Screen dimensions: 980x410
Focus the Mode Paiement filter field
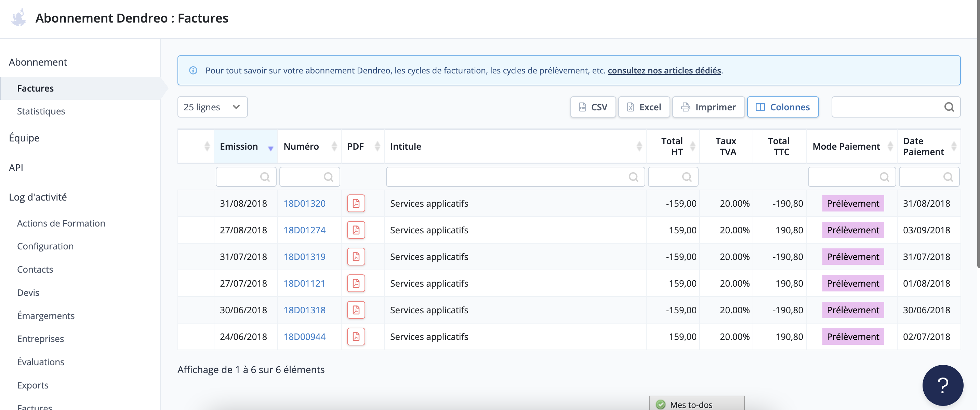pyautogui.click(x=851, y=177)
